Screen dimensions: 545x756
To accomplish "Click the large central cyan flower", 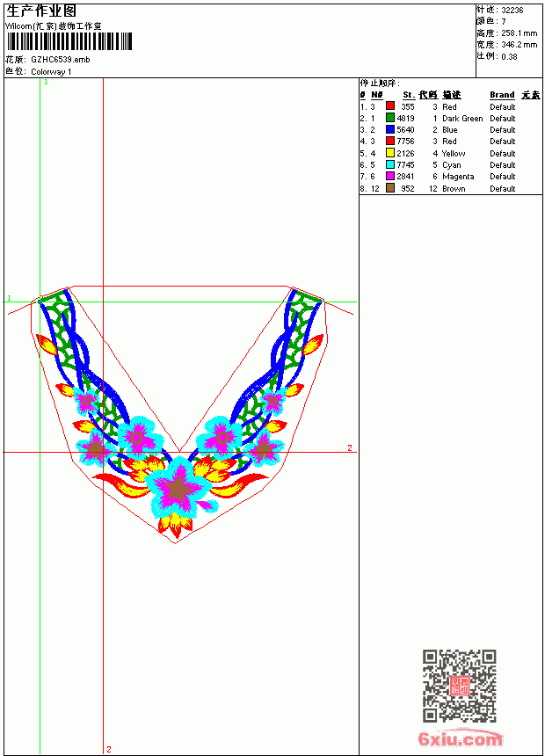I will click(179, 487).
